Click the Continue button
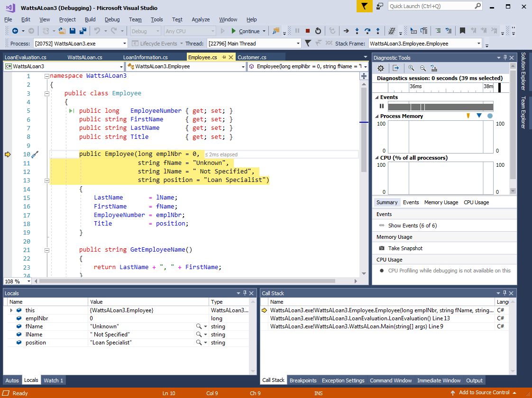The width and height of the screenshot is (532, 398). [245, 31]
